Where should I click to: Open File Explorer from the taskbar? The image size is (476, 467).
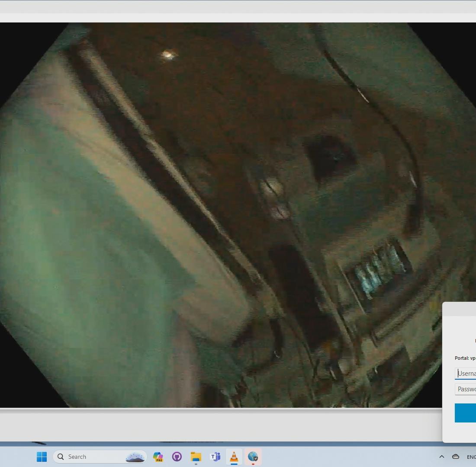196,457
